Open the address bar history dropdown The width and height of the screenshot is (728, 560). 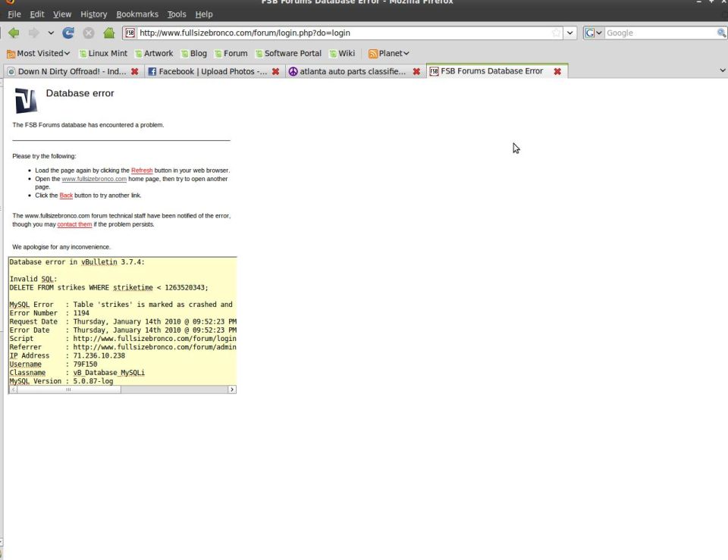point(570,33)
